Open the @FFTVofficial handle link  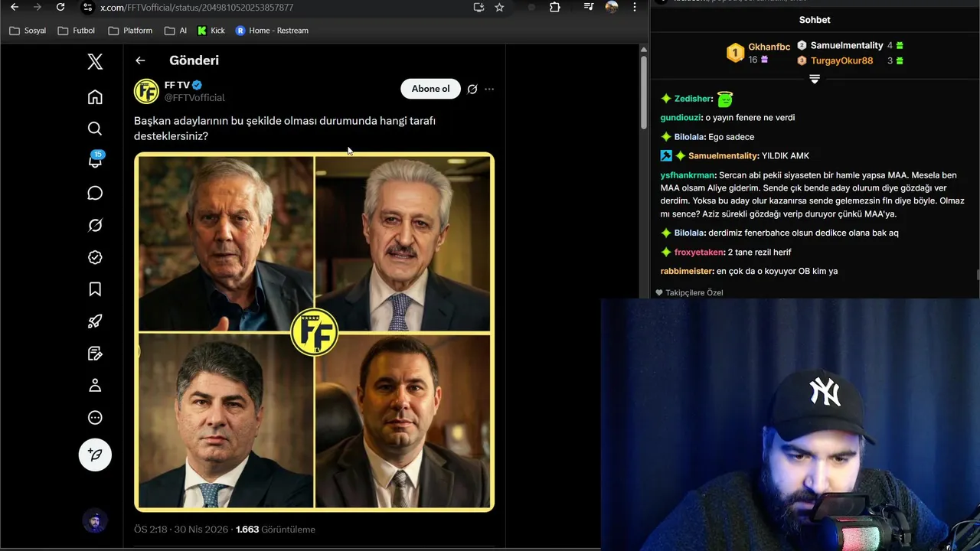pyautogui.click(x=194, y=97)
